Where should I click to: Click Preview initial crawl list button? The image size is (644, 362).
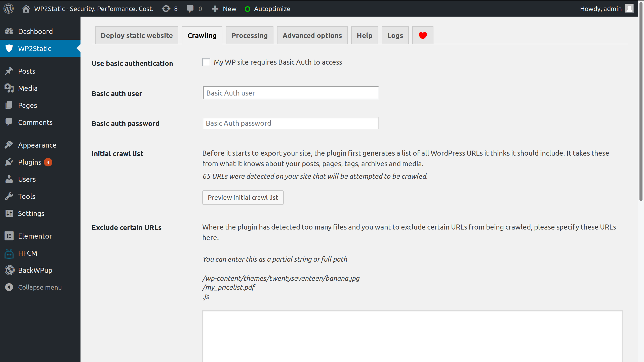pyautogui.click(x=243, y=198)
